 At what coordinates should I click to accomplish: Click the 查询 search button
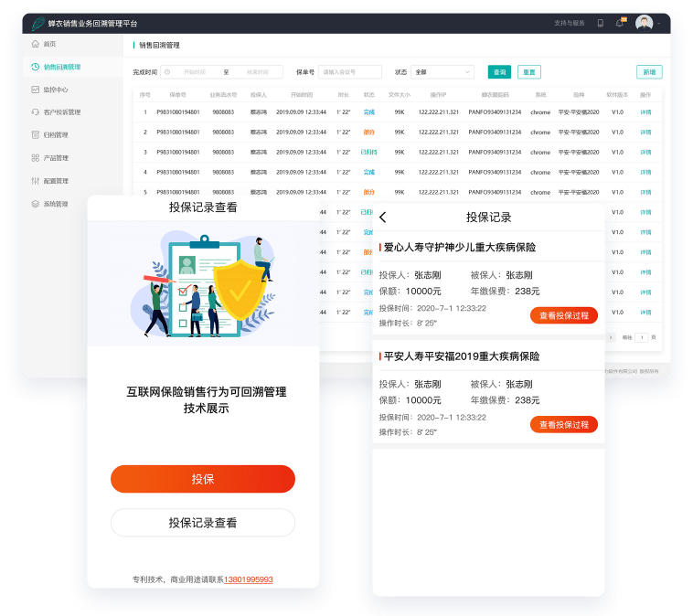coord(499,72)
